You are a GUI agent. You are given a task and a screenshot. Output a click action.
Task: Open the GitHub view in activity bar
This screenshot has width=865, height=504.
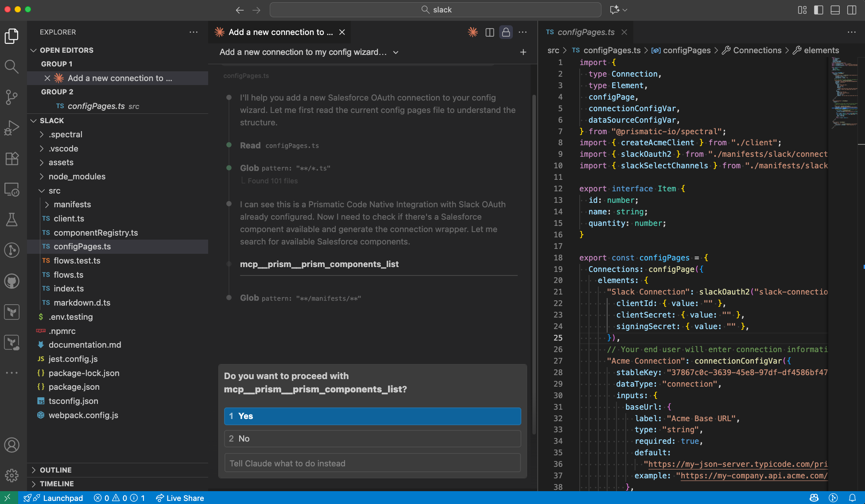12,281
